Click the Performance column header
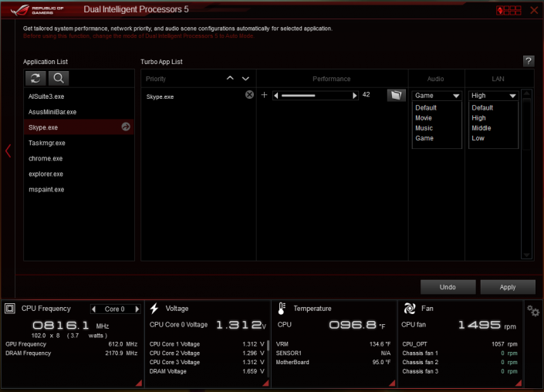Image resolution: width=544 pixels, height=392 pixels. [331, 79]
